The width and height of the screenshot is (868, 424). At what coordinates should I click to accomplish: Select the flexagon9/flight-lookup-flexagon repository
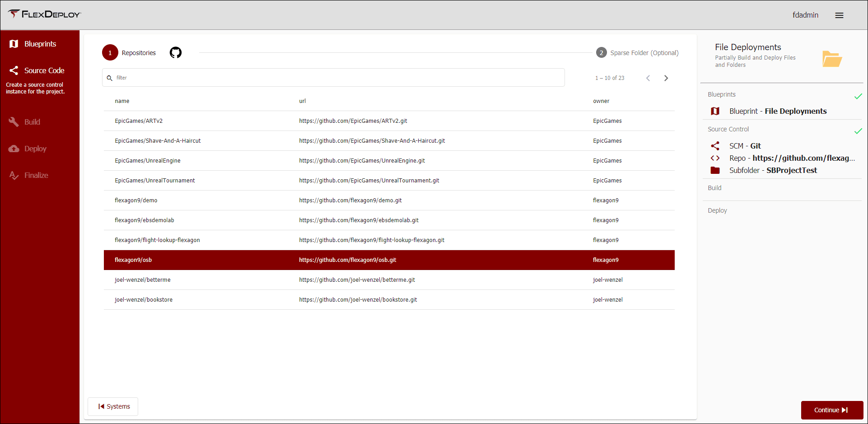click(389, 240)
